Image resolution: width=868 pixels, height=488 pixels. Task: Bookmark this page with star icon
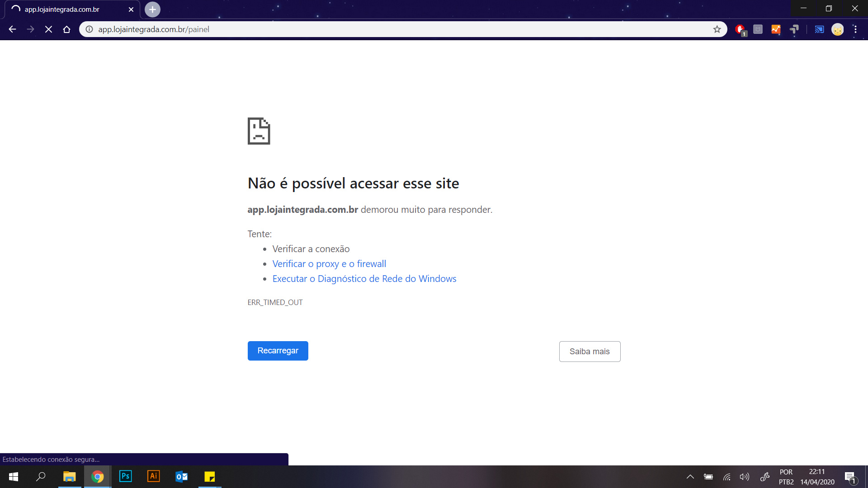[x=717, y=29]
